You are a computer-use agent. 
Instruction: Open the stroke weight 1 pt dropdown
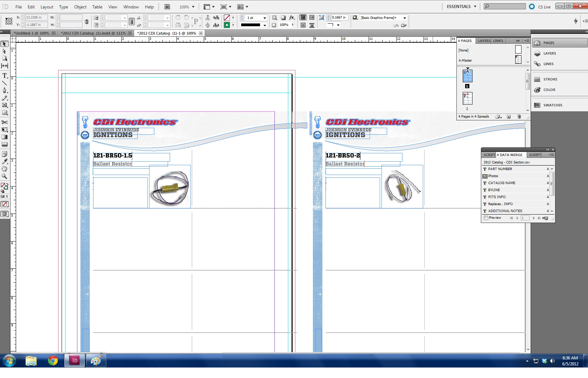click(265, 18)
